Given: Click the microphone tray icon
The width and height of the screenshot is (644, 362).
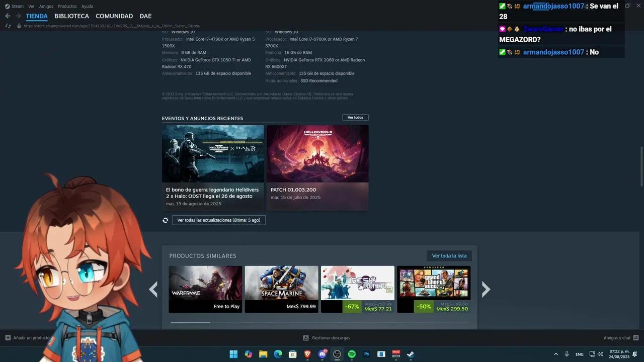Looking at the screenshot, I should coord(567,354).
